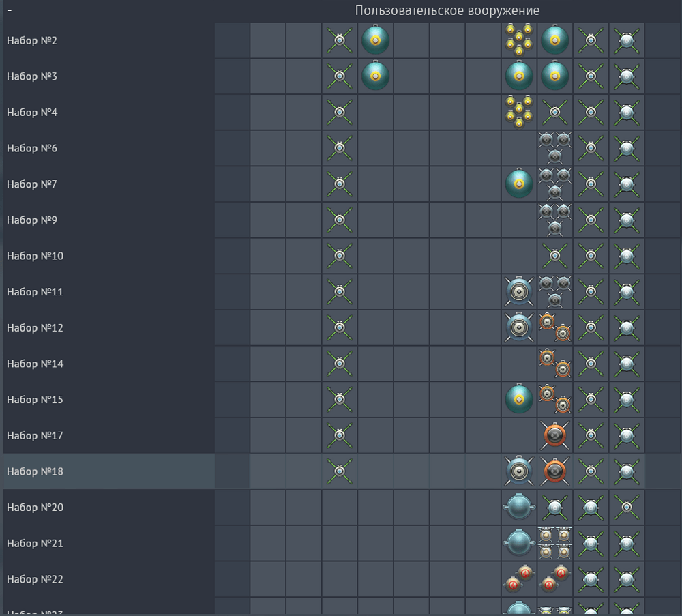Click the gray missile icon in Набор №18
The height and width of the screenshot is (616, 682).
519,471
